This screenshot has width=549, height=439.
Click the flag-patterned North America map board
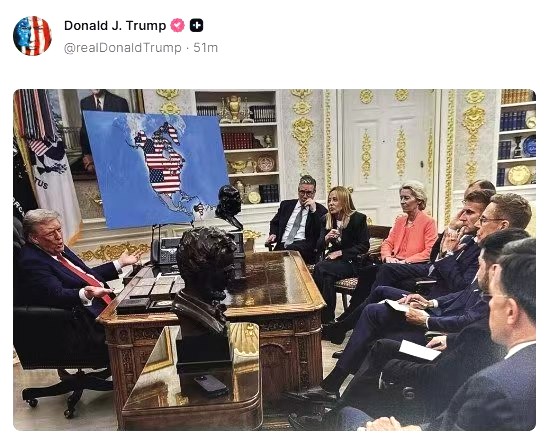click(155, 168)
